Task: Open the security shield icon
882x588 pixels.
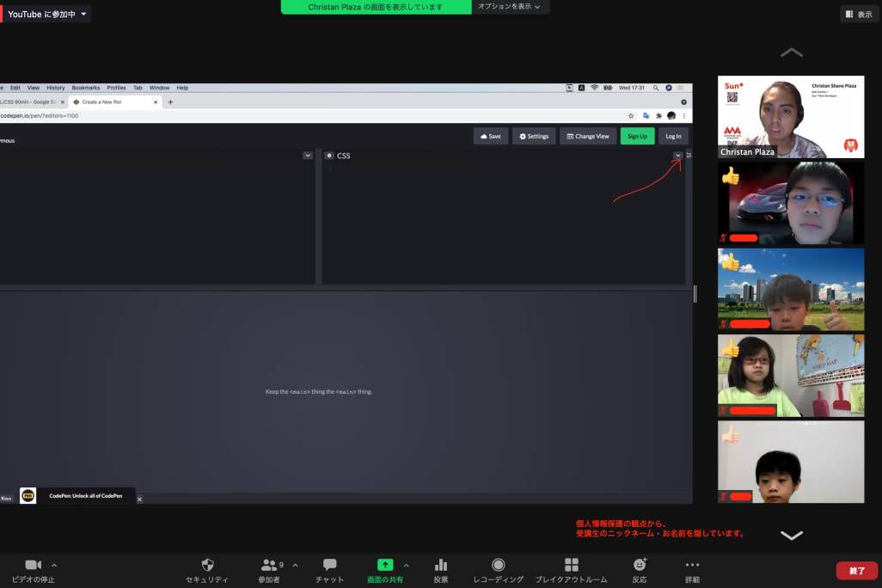Action: (x=207, y=566)
